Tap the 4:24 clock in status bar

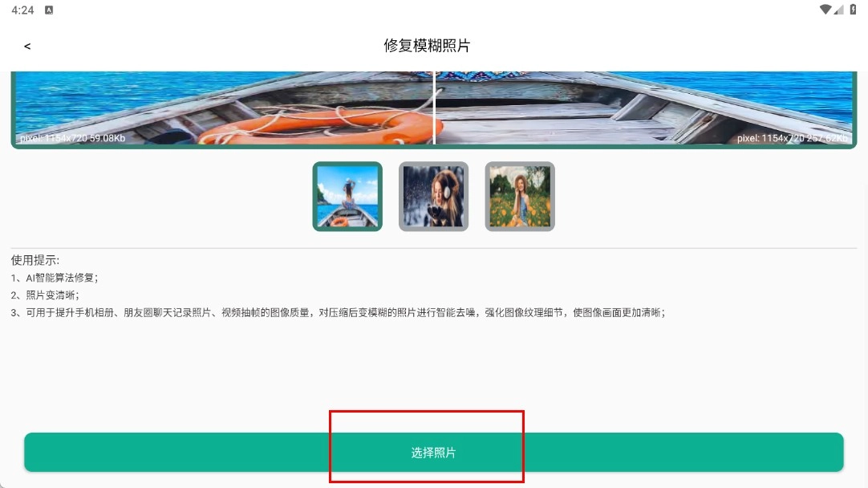point(22,10)
